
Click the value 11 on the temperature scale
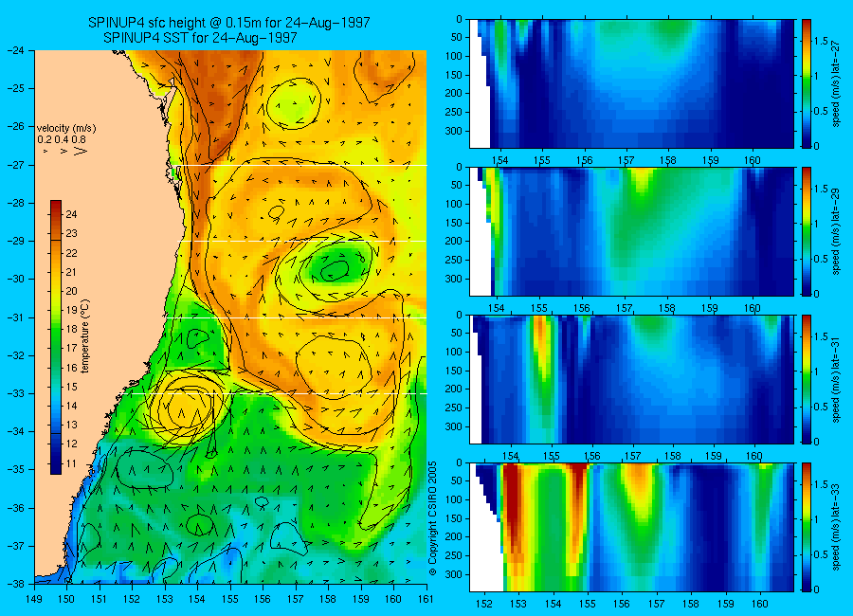(71, 463)
